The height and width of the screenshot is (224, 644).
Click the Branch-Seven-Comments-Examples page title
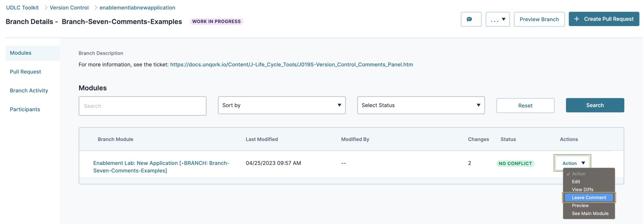pos(122,21)
